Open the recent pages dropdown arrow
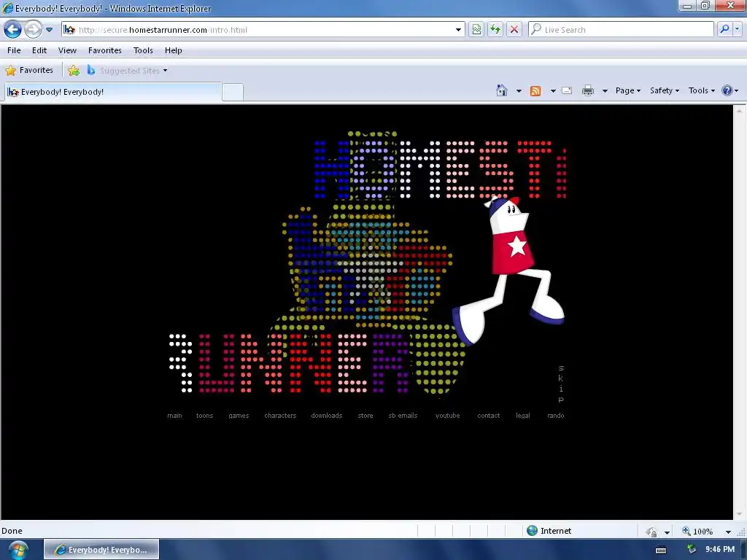The width and height of the screenshot is (747, 560). tap(49, 29)
